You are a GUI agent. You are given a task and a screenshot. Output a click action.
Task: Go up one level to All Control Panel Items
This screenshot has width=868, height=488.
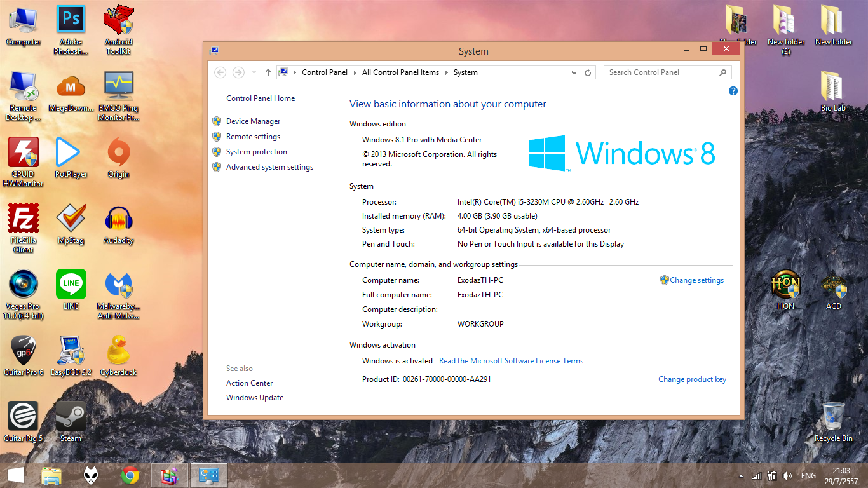(x=268, y=72)
